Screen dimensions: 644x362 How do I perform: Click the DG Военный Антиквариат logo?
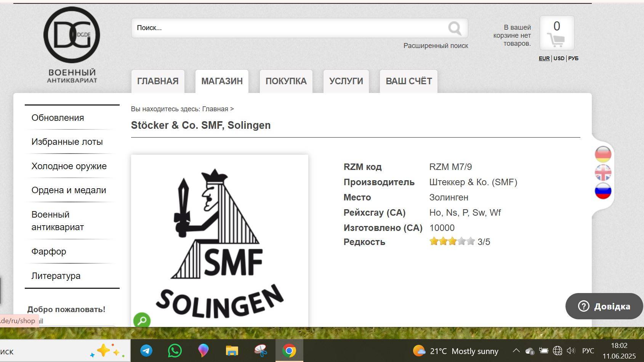click(72, 45)
